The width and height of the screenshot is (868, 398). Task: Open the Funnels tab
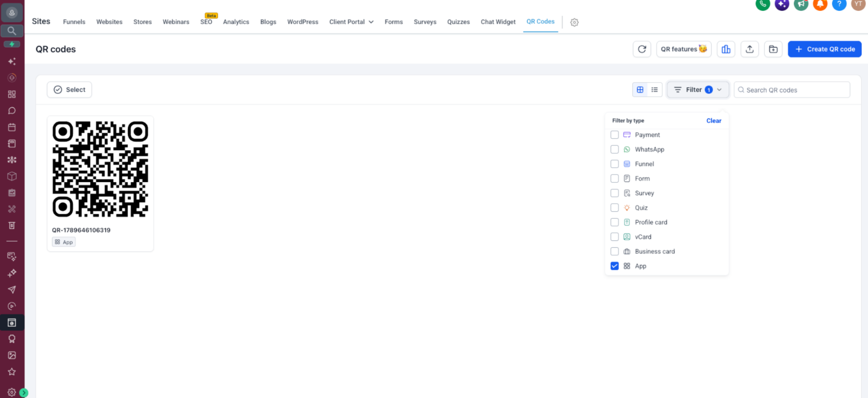pos(74,22)
